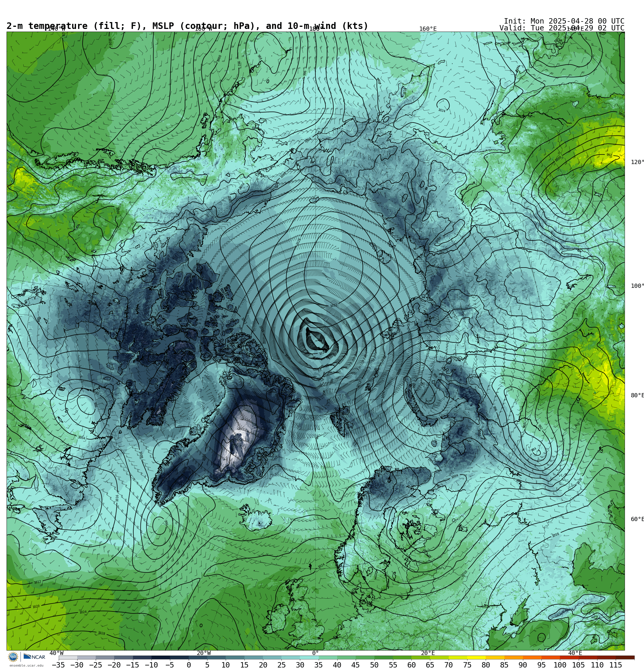This screenshot has height=669, width=644.
Task: Click the '-5' colorbar tick label
Action: click(x=170, y=665)
